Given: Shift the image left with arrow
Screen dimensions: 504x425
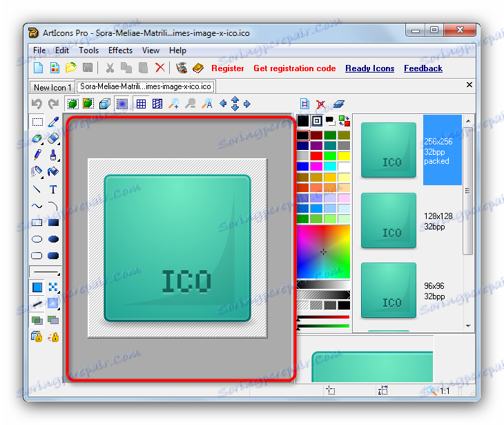Looking at the screenshot, I should click(223, 104).
